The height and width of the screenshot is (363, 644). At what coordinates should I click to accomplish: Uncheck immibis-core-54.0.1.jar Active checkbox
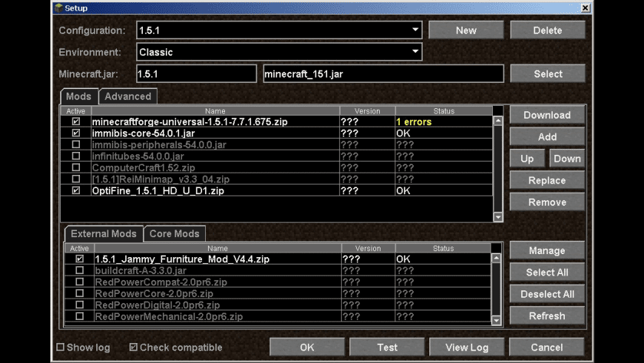pos(76,133)
